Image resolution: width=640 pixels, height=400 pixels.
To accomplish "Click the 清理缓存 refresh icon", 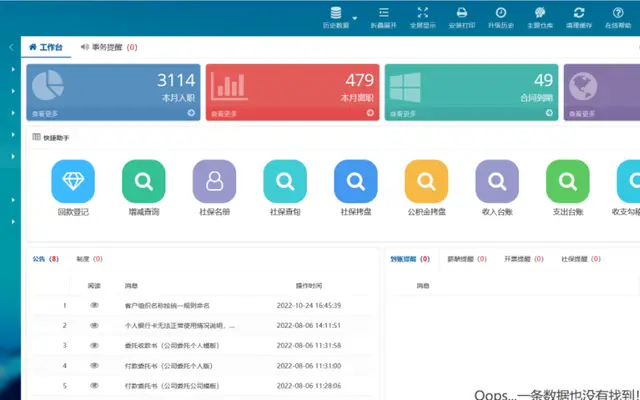I will pyautogui.click(x=579, y=13).
